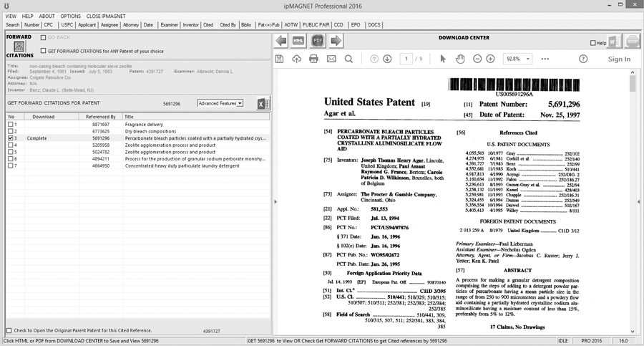Toggle the GO BACK checkbox
The image size is (644, 346).
[43, 37]
